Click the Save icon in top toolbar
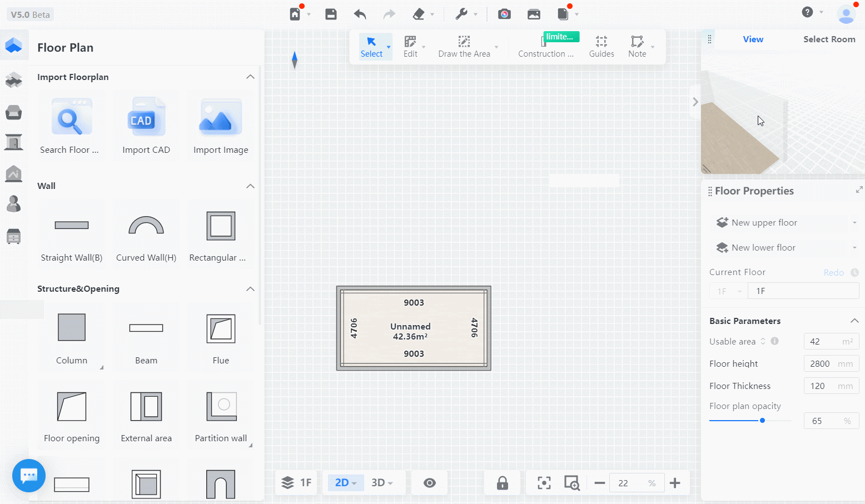Screen dimensions: 865x504 click(x=331, y=14)
